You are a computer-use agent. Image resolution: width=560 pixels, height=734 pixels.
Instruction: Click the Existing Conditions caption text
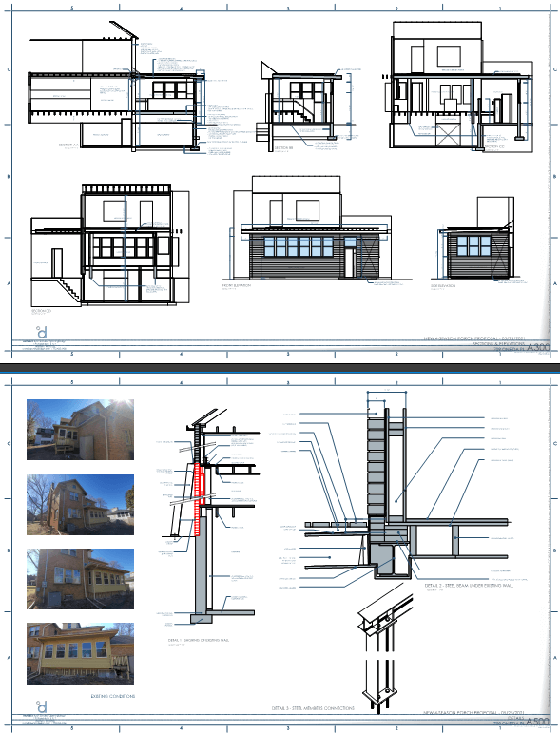[x=113, y=697]
